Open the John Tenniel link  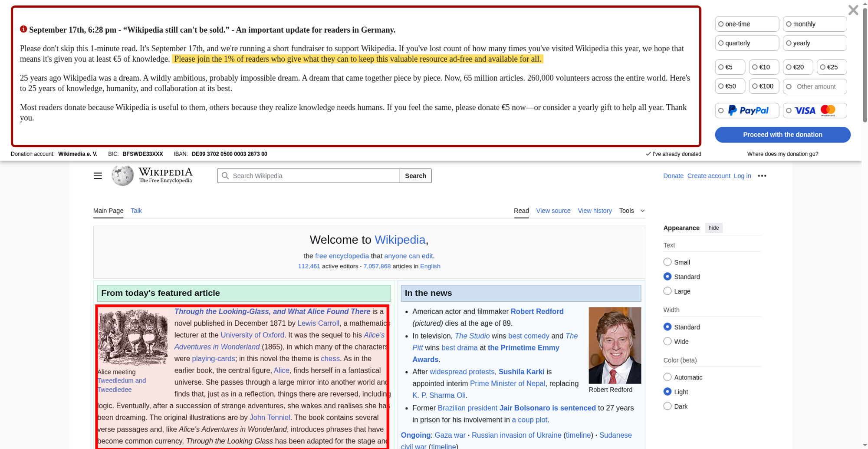[270, 417]
